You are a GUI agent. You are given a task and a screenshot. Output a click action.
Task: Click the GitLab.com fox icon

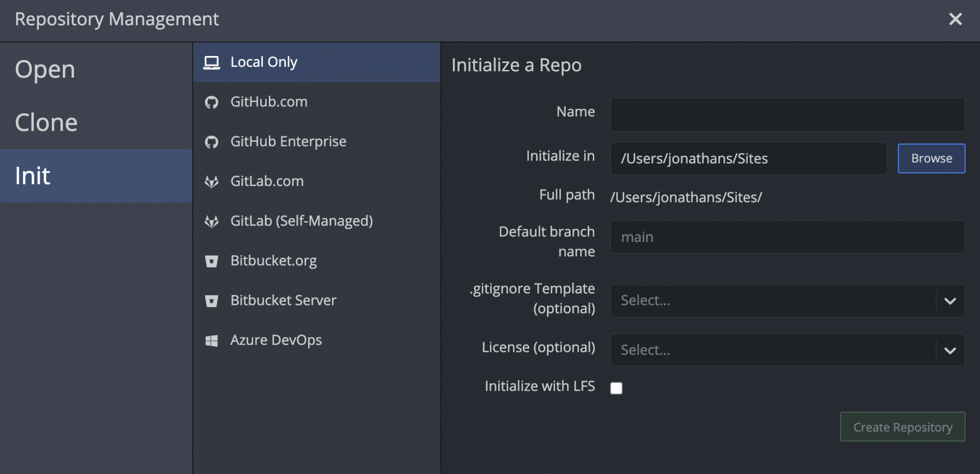pyautogui.click(x=212, y=182)
